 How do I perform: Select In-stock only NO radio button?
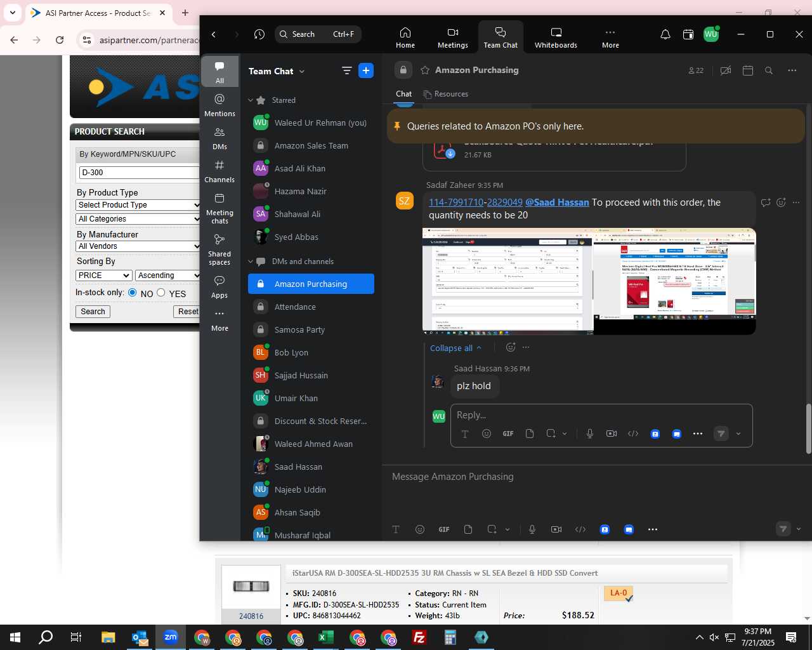pyautogui.click(x=132, y=293)
